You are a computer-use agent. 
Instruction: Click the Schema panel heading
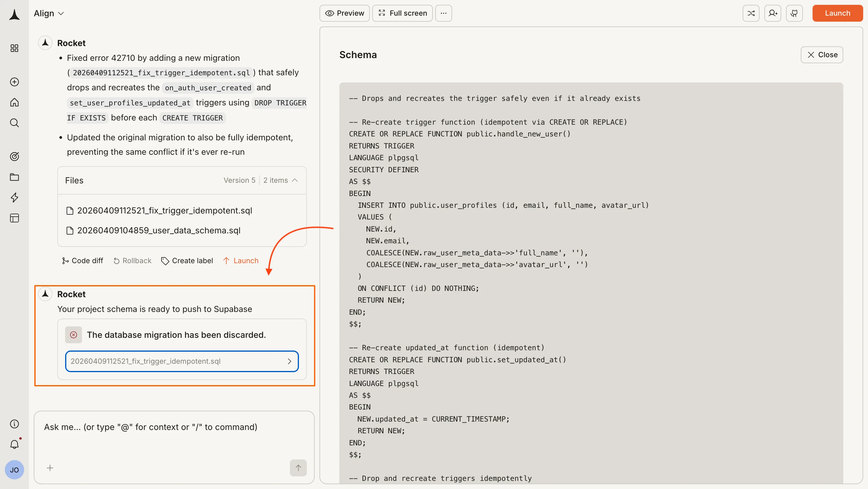(x=358, y=55)
